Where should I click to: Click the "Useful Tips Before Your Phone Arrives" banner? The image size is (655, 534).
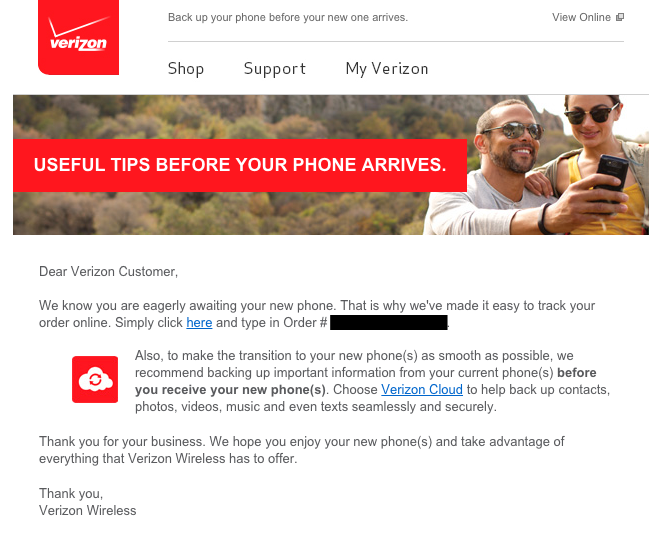(240, 165)
